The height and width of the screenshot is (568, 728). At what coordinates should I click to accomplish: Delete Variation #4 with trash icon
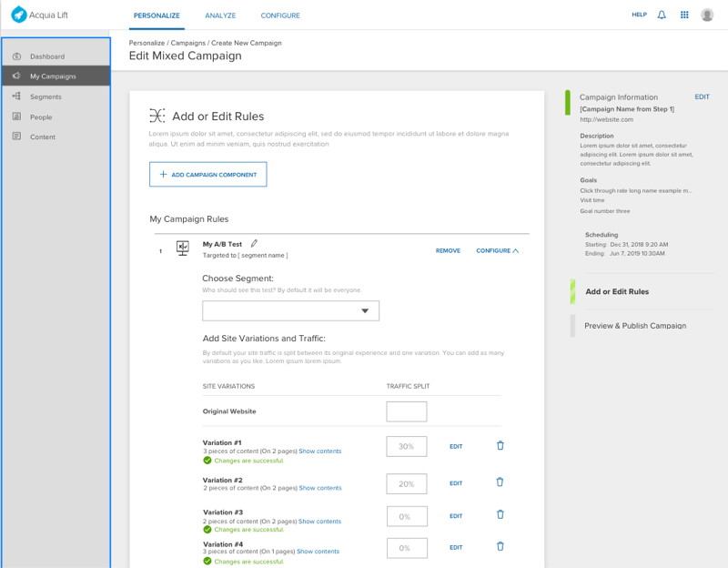[500, 547]
